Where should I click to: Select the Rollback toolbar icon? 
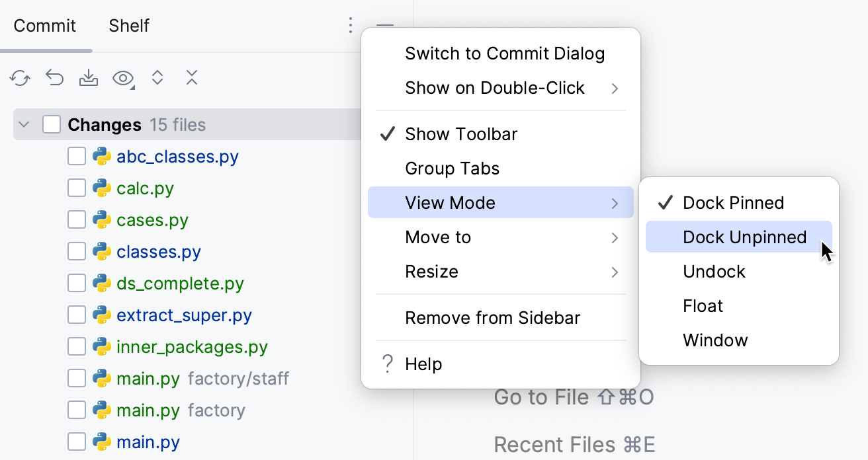click(54, 77)
